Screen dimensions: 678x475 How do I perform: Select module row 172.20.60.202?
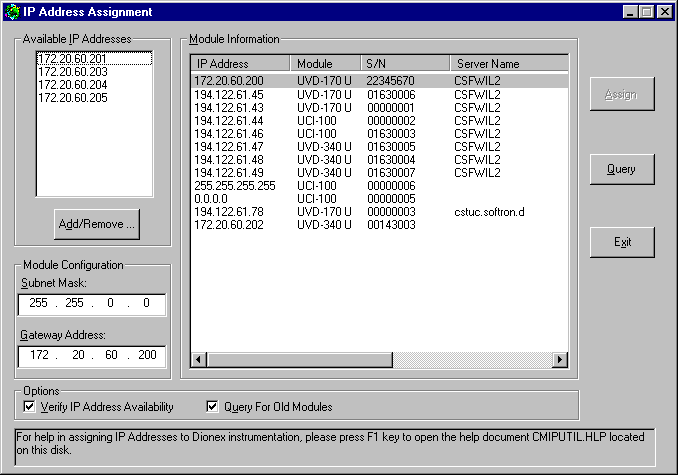(379, 224)
